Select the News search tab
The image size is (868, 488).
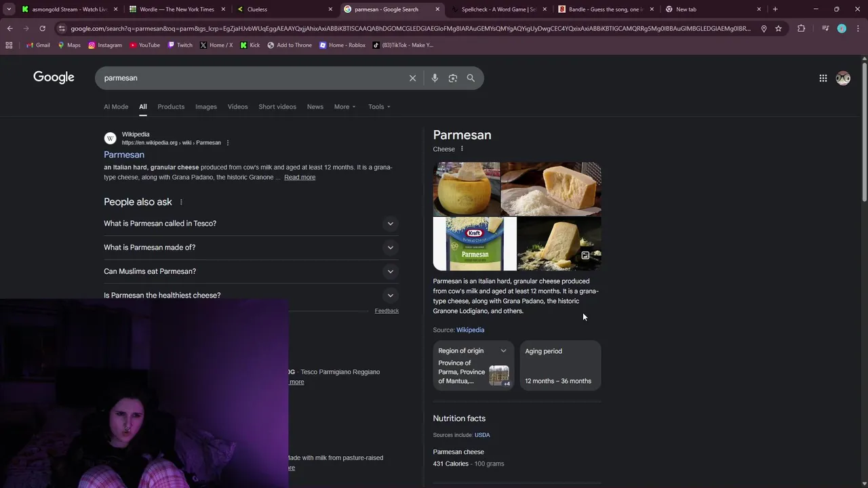tap(315, 106)
